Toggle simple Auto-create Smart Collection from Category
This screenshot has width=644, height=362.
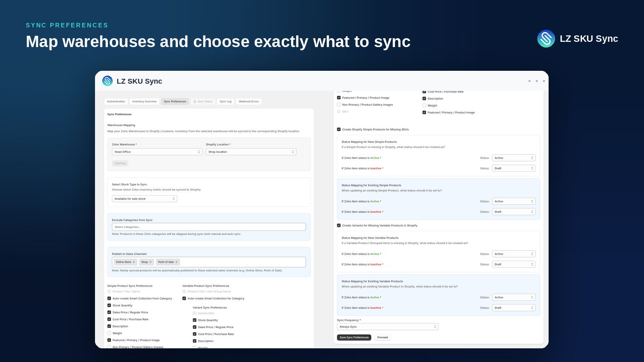pyautogui.click(x=109, y=298)
